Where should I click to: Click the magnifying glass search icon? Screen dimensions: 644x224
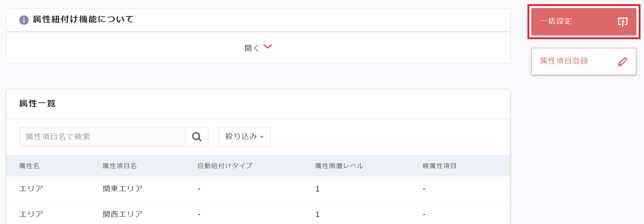(x=197, y=137)
